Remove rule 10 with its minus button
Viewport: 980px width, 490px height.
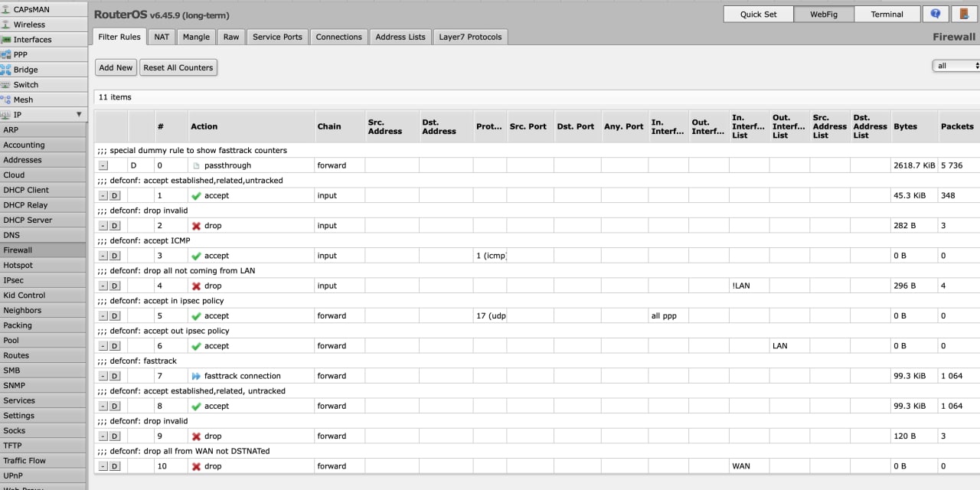(x=103, y=466)
